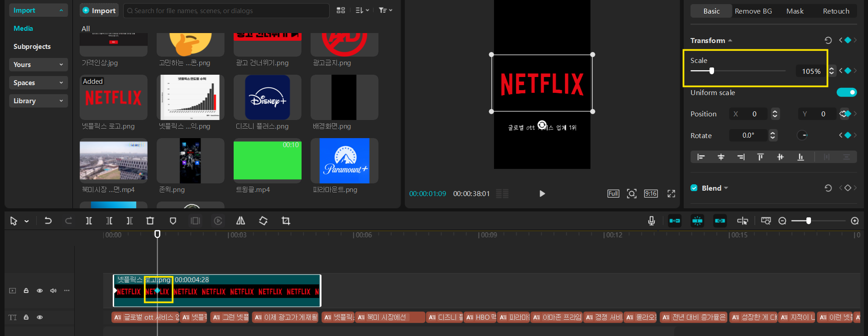Add a marker with the shield icon

173,221
